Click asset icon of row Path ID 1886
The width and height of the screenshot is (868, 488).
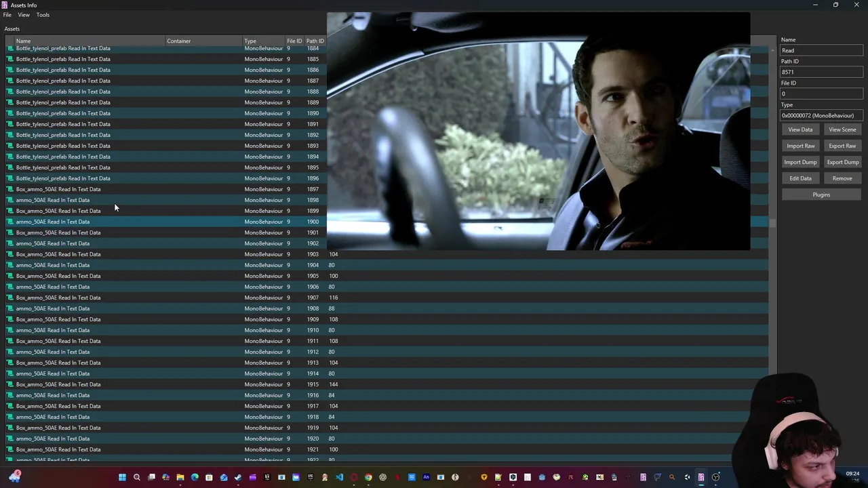10,70
